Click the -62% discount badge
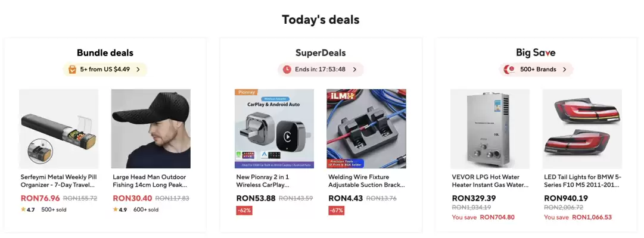644x238 pixels. (x=244, y=210)
